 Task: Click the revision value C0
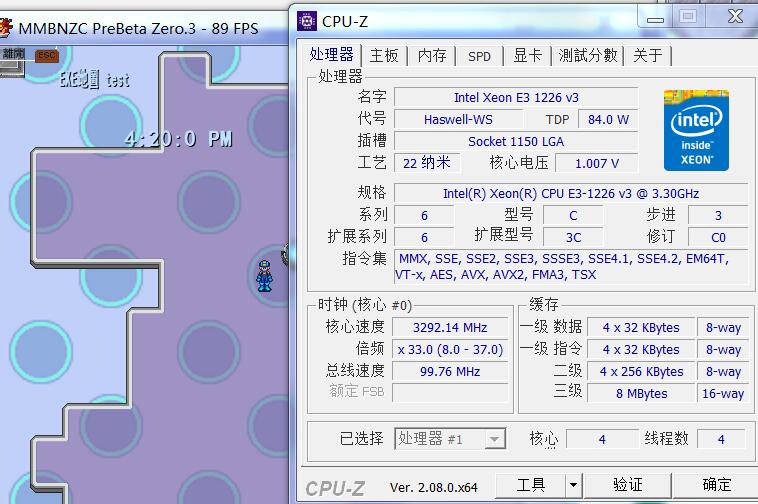tap(718, 237)
